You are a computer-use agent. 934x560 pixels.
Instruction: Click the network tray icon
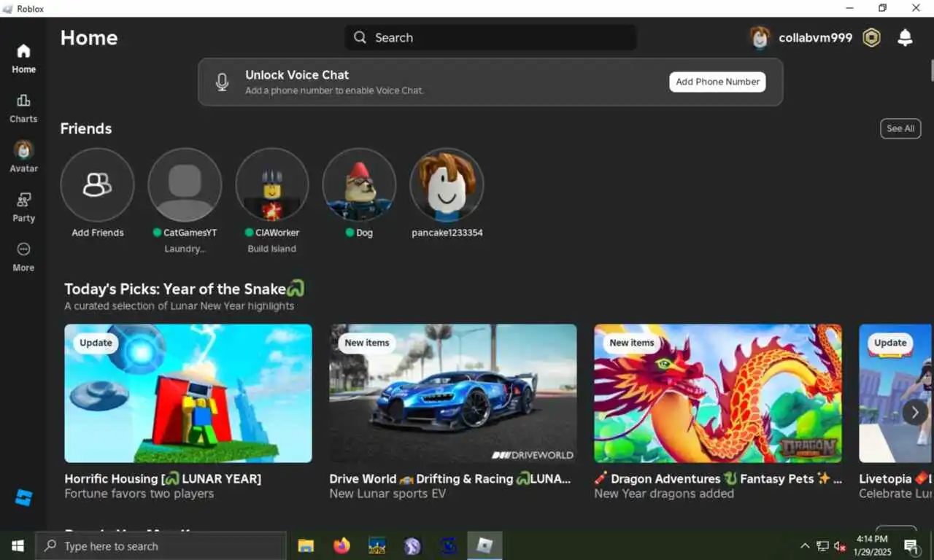click(822, 546)
